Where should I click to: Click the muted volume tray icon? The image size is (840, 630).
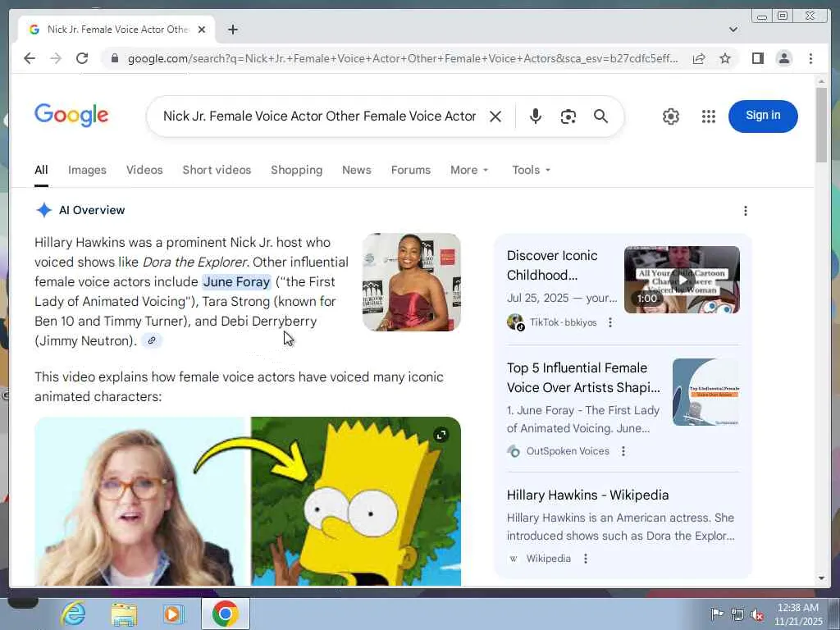[757, 614]
